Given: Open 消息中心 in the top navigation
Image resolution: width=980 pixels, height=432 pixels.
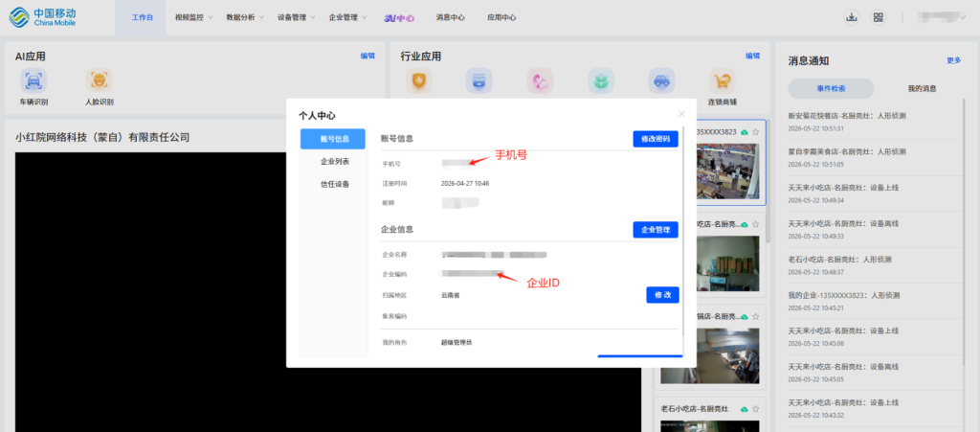Looking at the screenshot, I should pos(450,17).
